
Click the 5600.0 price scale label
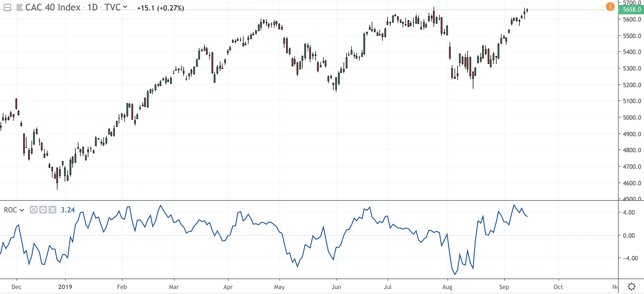632,19
